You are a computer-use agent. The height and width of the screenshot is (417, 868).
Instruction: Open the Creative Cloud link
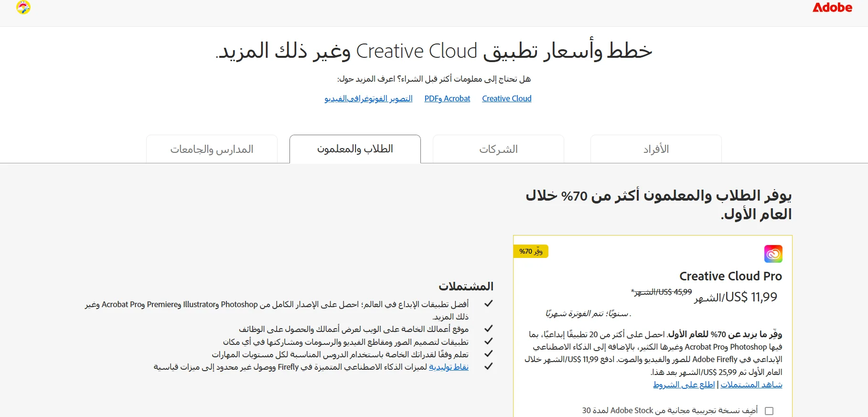point(507,98)
